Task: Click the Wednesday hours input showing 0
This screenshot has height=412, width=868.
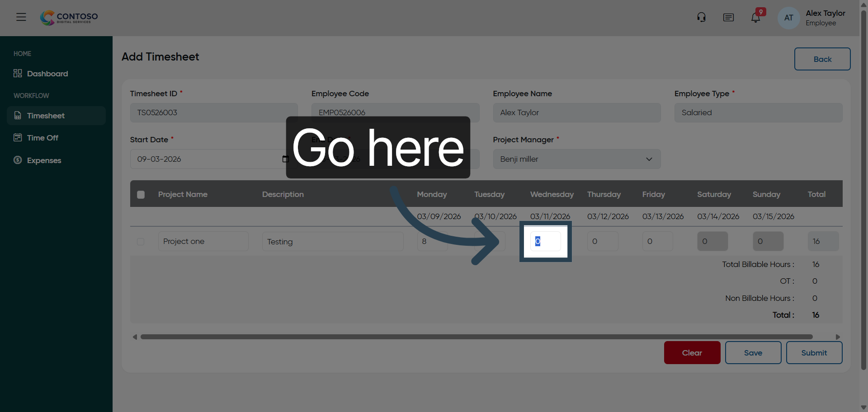Action: pyautogui.click(x=545, y=241)
